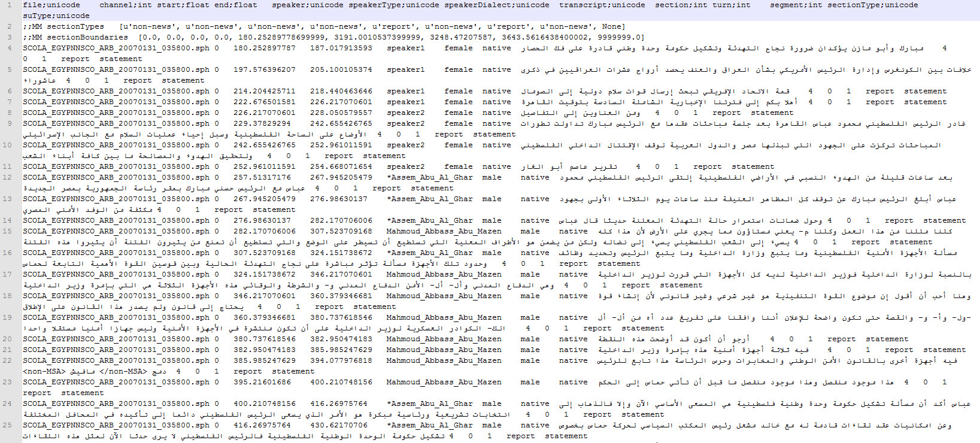Select the 'speakerDialect;unicode' header field
This screenshot has height=443, width=980.
point(497,5)
